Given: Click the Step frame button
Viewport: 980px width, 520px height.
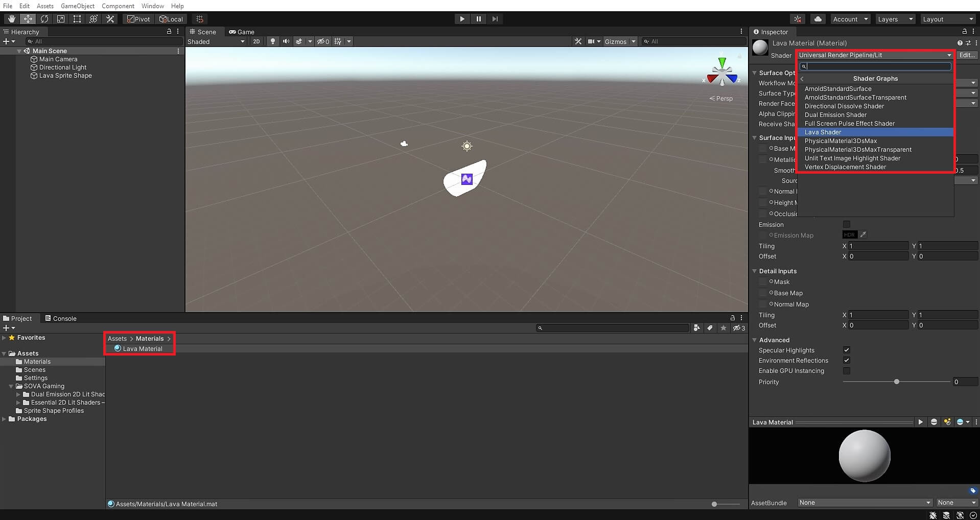Looking at the screenshot, I should tap(495, 19).
